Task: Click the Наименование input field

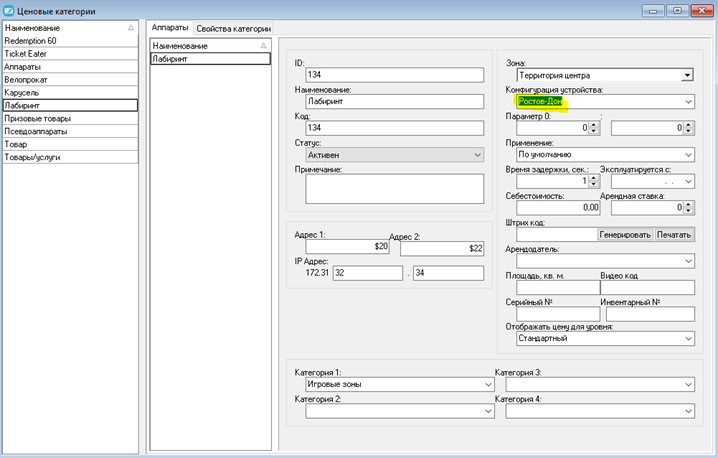Action: click(394, 101)
